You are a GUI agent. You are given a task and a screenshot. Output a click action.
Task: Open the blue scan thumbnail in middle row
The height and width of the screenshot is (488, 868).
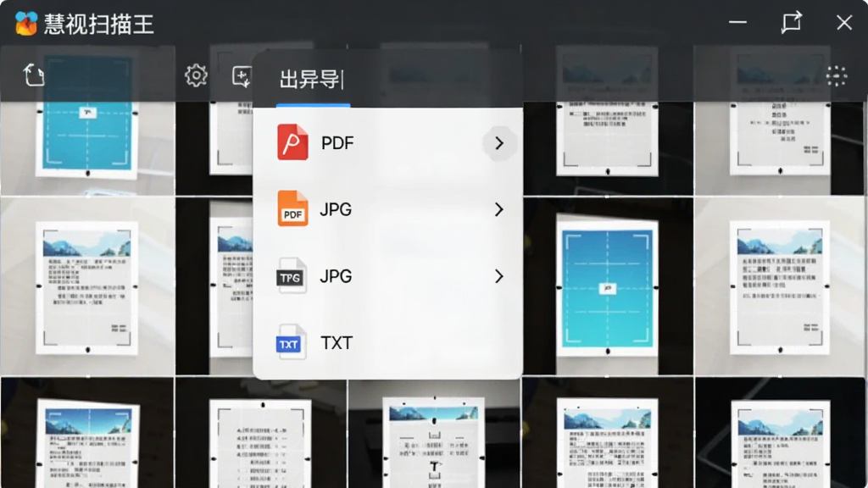tap(607, 288)
